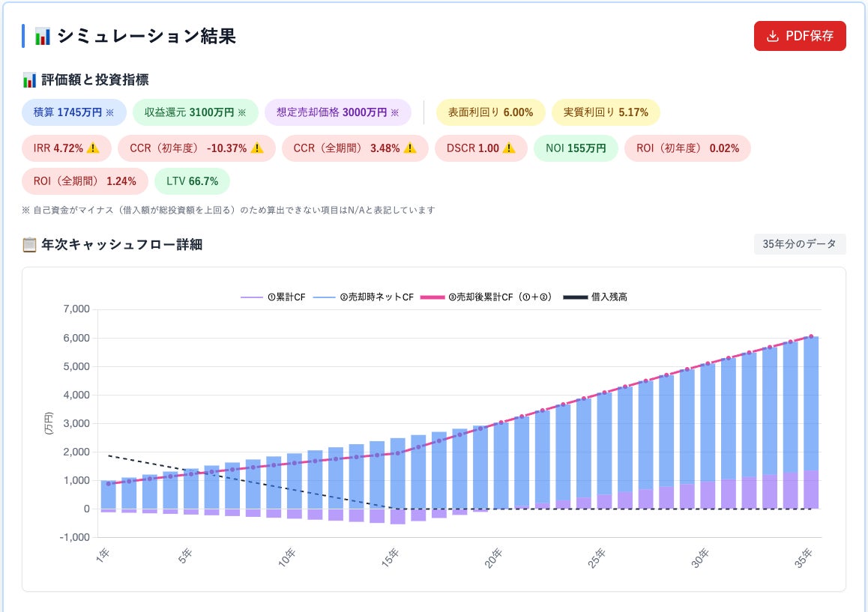Click the IRR 4.72% warning triangle icon

click(x=93, y=148)
